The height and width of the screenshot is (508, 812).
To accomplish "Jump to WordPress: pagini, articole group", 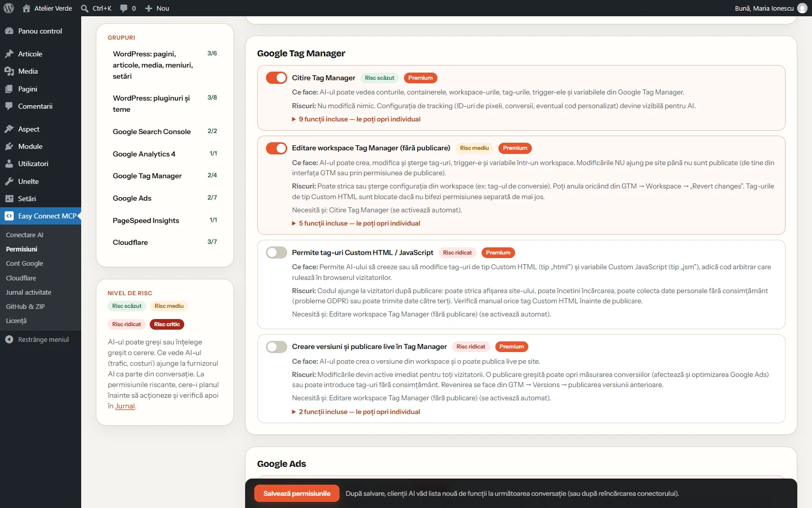I will tap(165, 65).
